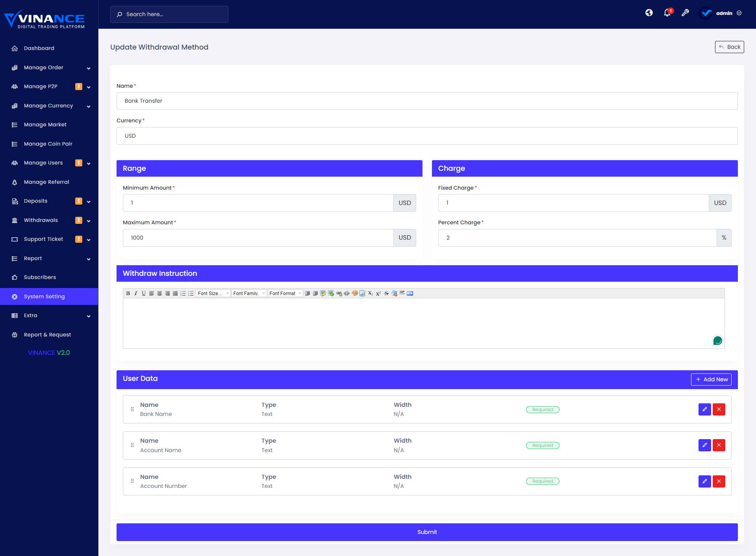Expand the Extra sidebar menu
Image resolution: width=756 pixels, height=556 pixels.
[x=49, y=316]
